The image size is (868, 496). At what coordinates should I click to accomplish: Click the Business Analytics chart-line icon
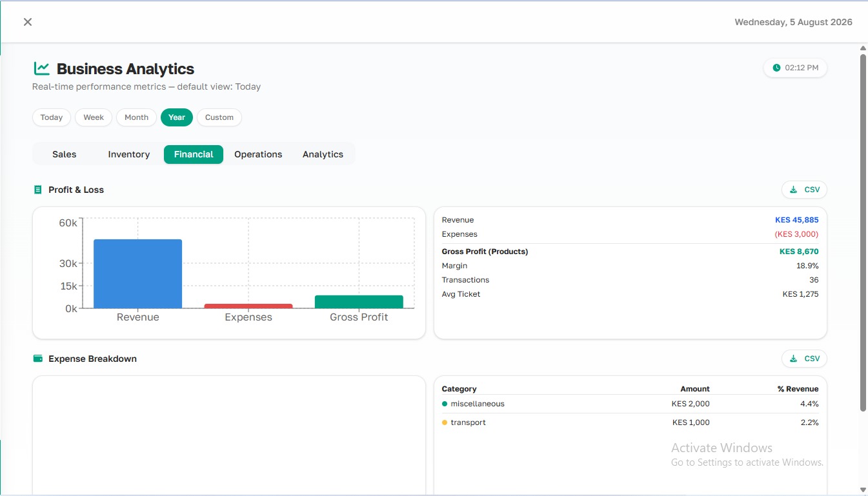pyautogui.click(x=42, y=68)
